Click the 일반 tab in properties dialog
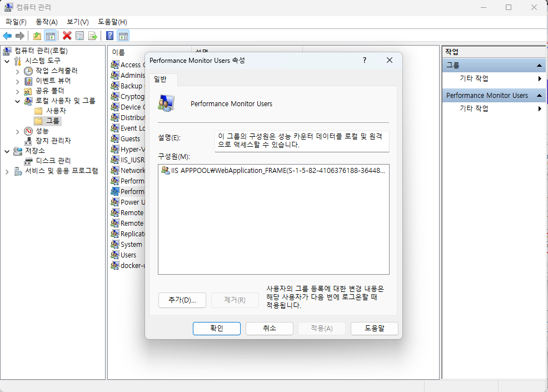548x392 pixels. click(x=160, y=79)
